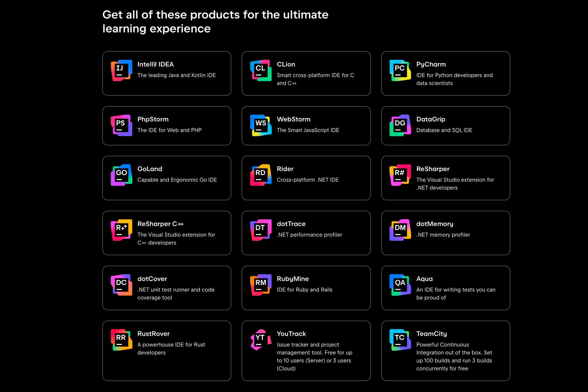Screen dimensions: 588x392
Task: Select the WebStorm WS logo icon
Action: [261, 125]
